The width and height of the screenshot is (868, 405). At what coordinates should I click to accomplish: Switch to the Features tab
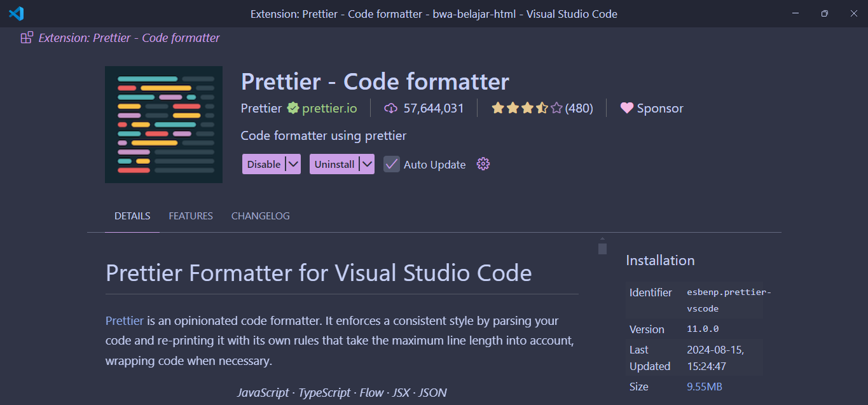coord(191,216)
